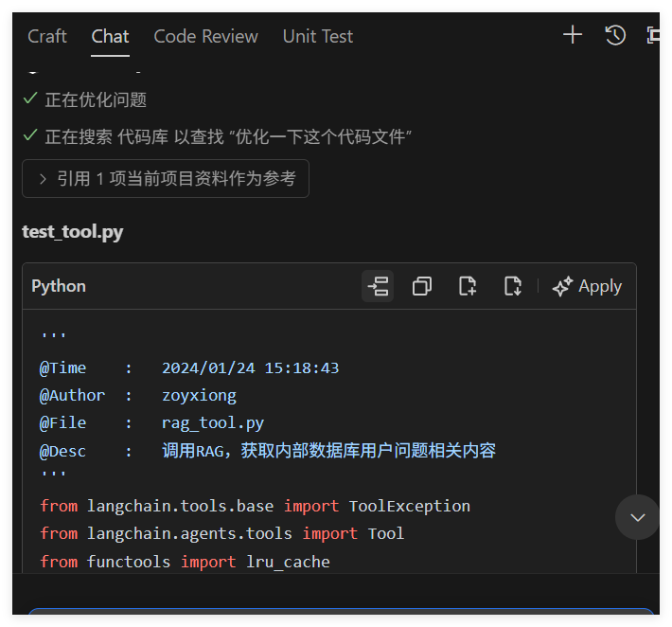This screenshot has width=672, height=627.
Task: Click the test_tool.py heading
Action: [73, 232]
